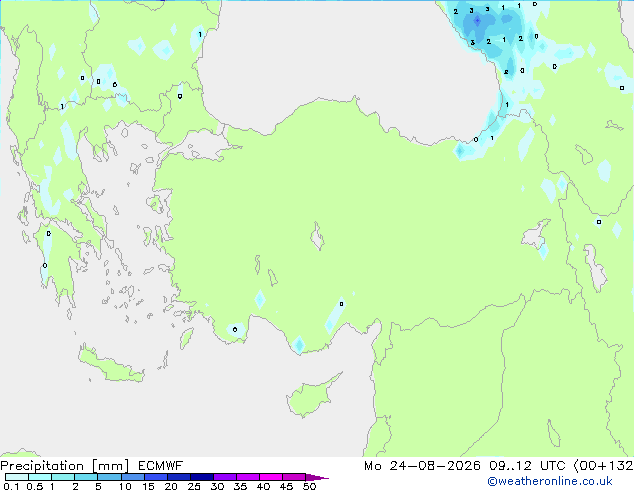Select the 1–2 mm legend swatch
Viewport: 634px width, 490px height.
tap(63, 477)
